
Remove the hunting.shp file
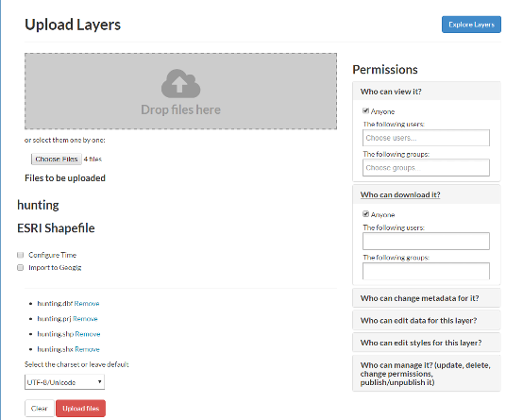(88, 334)
